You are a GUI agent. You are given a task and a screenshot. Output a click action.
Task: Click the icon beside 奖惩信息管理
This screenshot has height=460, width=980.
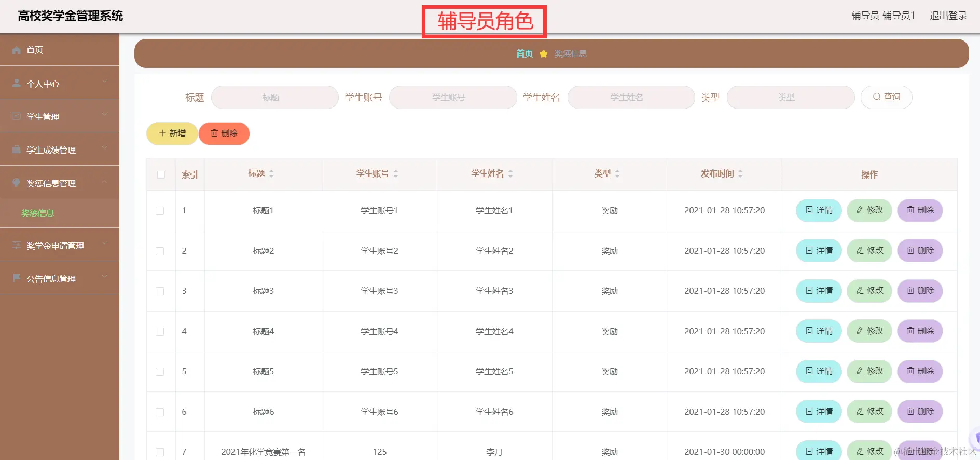(x=17, y=182)
